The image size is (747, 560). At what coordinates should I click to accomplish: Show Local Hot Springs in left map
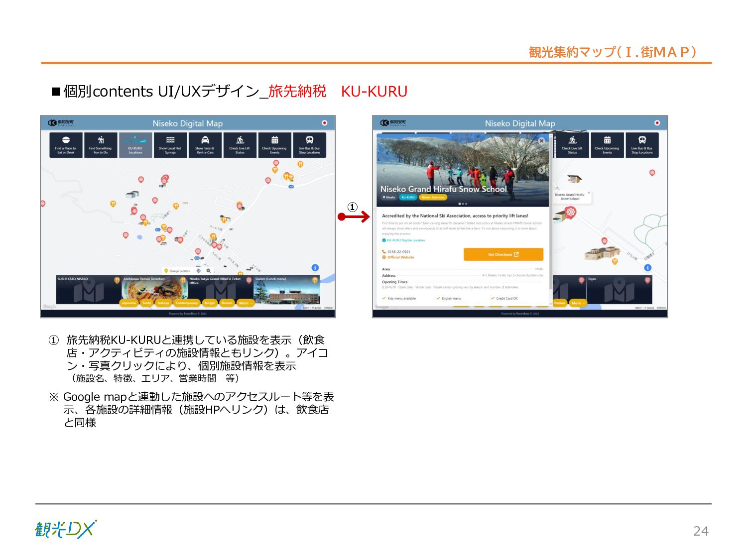[170, 145]
